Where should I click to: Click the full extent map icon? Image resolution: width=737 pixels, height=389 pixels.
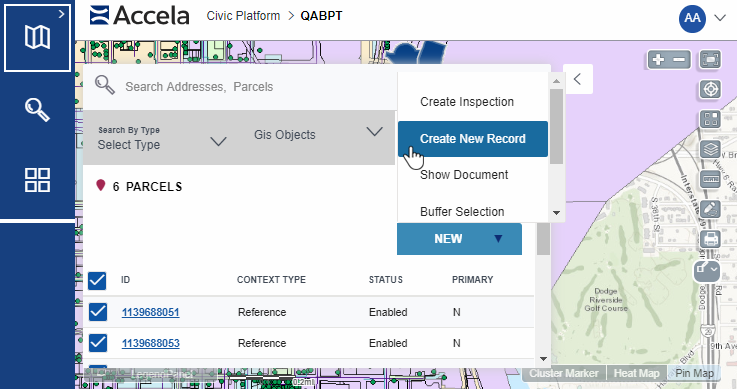pyautogui.click(x=710, y=60)
